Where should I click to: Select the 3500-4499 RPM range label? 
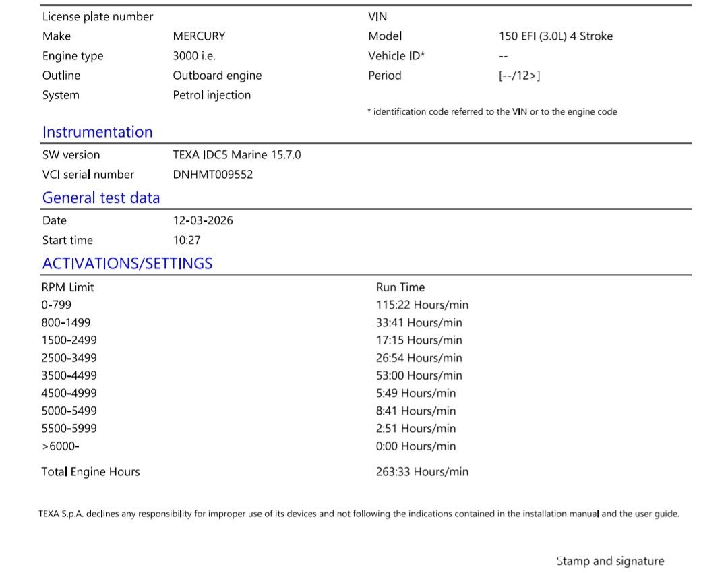coord(69,375)
